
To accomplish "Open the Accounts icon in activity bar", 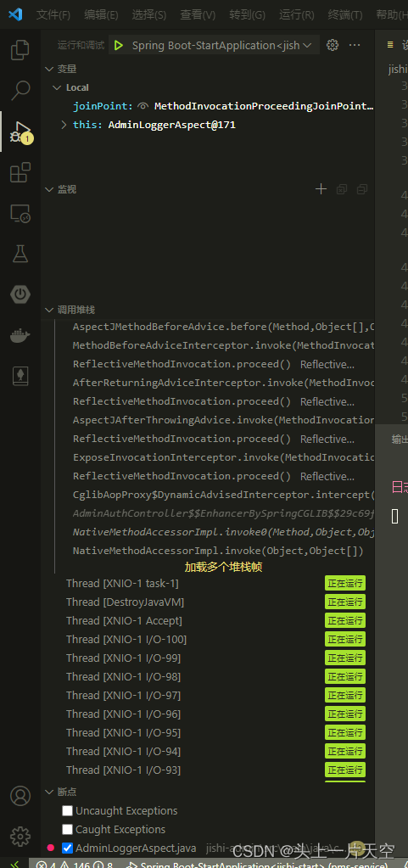I will coord(20,796).
